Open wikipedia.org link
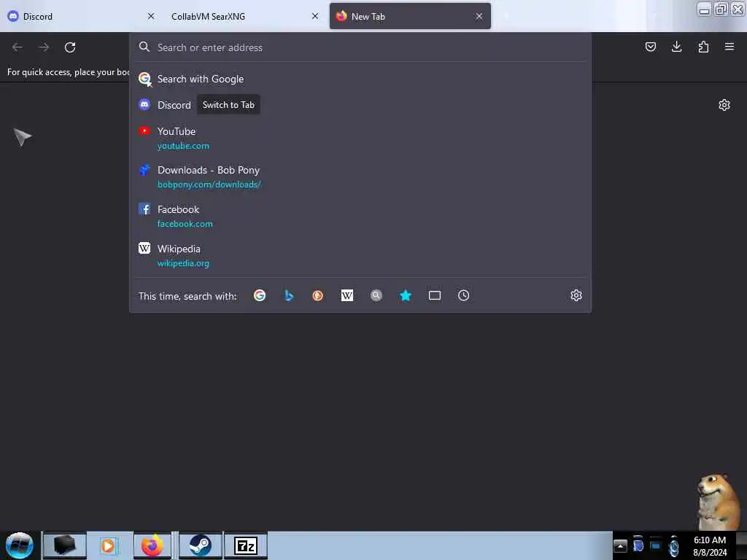 coord(183,263)
